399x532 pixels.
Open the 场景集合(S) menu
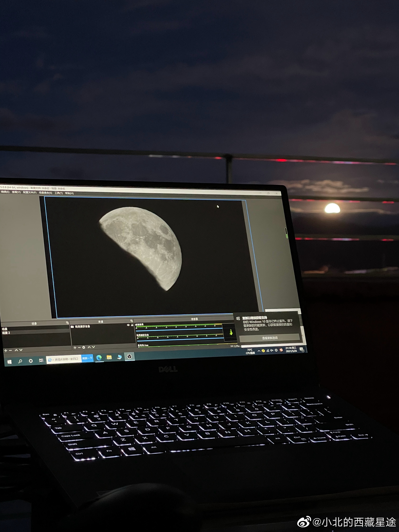[46, 193]
